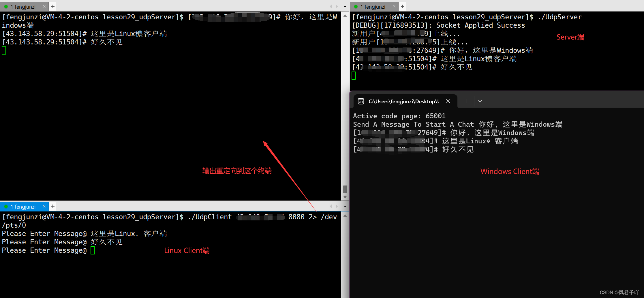This screenshot has width=644, height=298.
Task: Click the next-tab arrow in the top-left pane
Action: (337, 6)
